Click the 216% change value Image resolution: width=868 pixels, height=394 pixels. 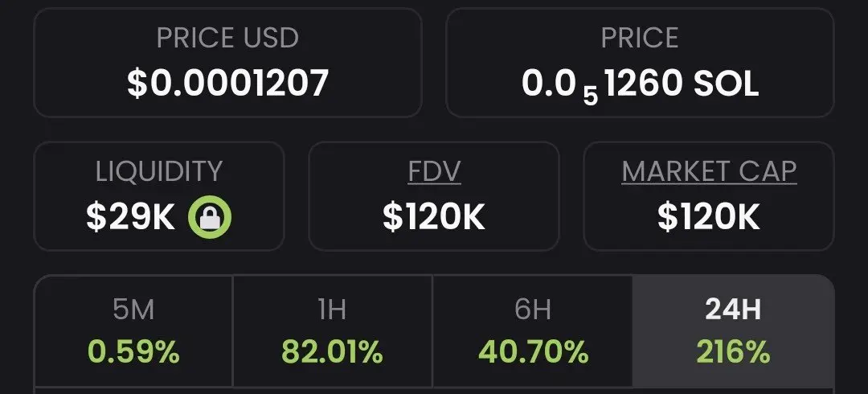tap(733, 352)
